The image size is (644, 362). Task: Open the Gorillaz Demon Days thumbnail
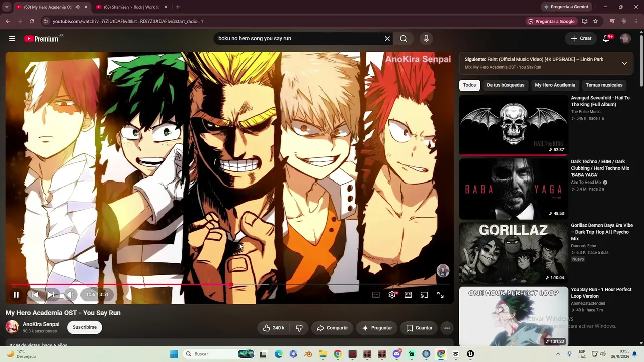coord(513,253)
